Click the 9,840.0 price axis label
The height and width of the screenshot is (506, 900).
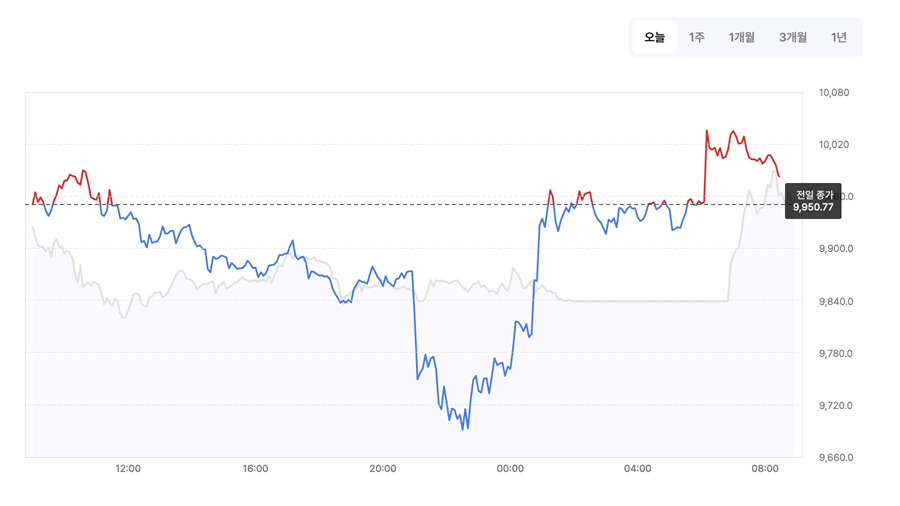coord(836,301)
